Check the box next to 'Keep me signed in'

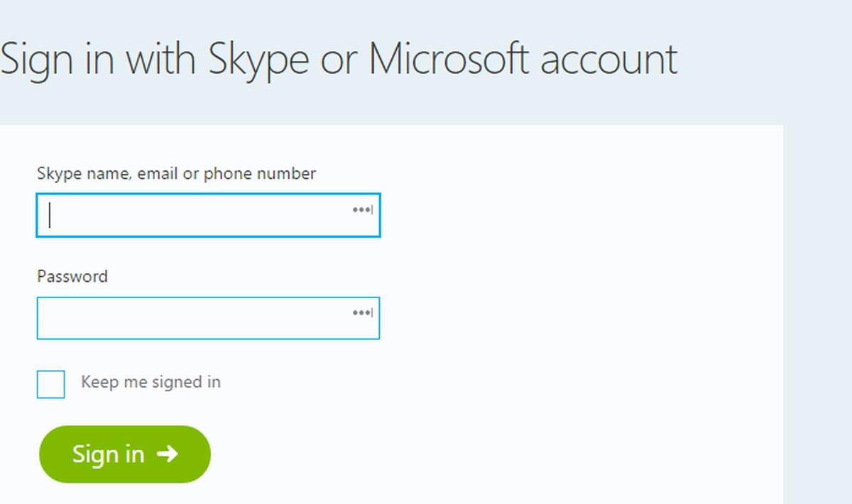[x=50, y=384]
